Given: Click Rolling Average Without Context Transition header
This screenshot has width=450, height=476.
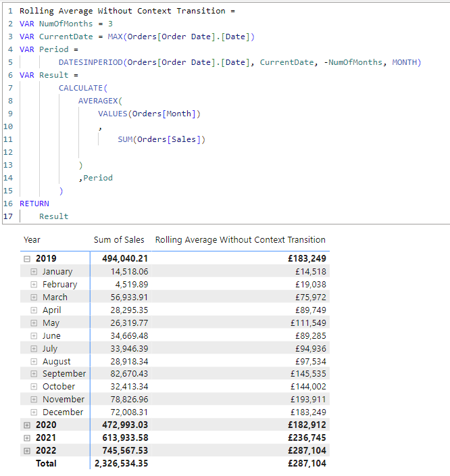Looking at the screenshot, I should coord(241,240).
